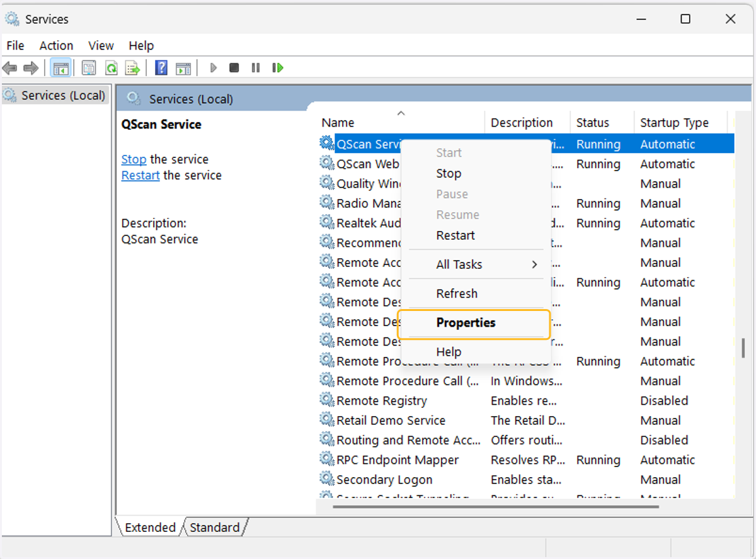Choose Refresh in the context menu

pyautogui.click(x=476, y=293)
